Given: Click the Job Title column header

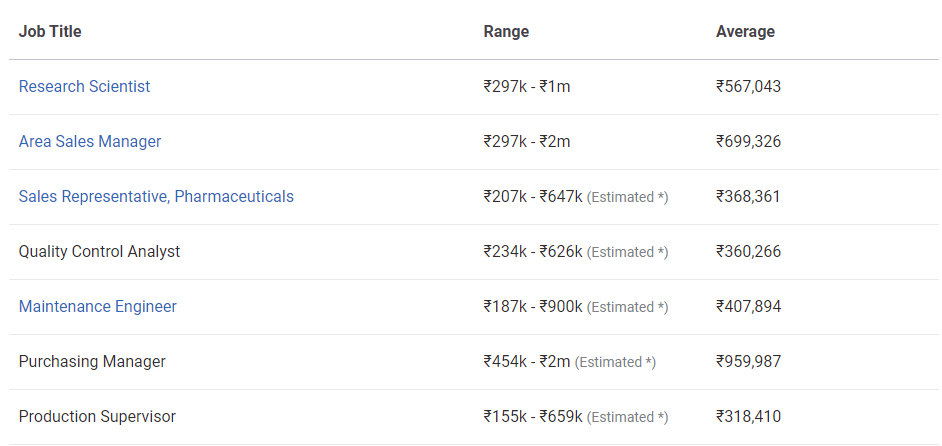Looking at the screenshot, I should point(50,31).
